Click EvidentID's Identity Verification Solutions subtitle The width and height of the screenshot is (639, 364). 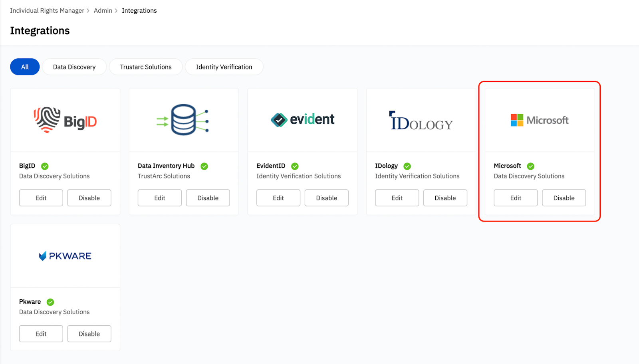(x=299, y=176)
